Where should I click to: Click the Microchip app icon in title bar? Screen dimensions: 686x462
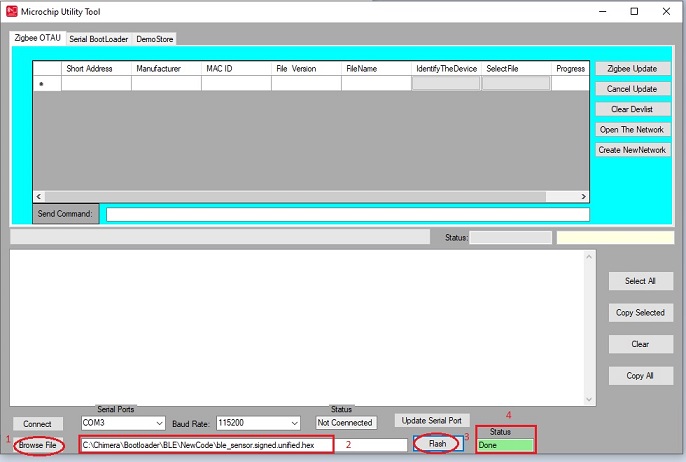click(12, 11)
